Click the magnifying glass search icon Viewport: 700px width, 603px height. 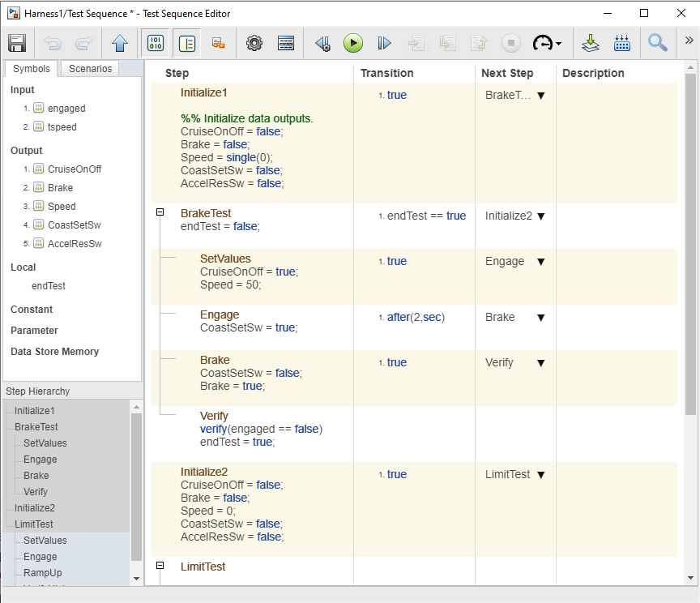657,43
